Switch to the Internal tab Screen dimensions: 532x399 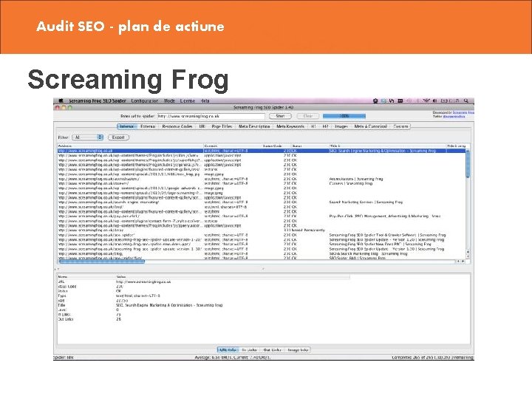[x=126, y=126]
